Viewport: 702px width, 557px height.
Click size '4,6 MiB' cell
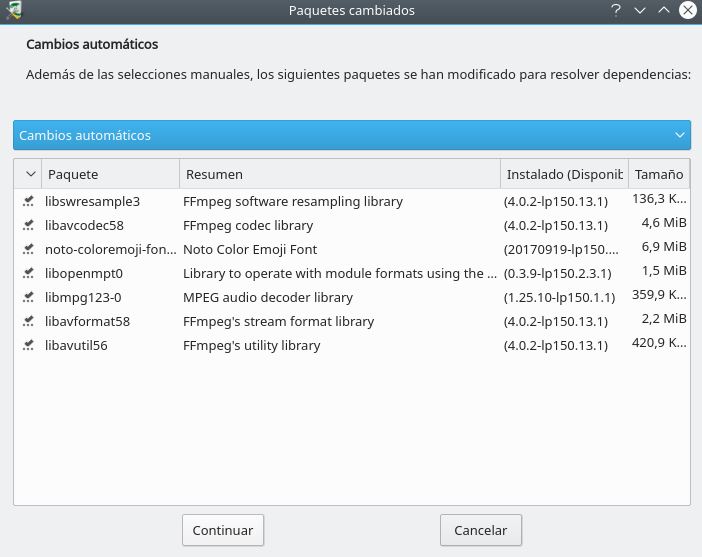pos(664,223)
